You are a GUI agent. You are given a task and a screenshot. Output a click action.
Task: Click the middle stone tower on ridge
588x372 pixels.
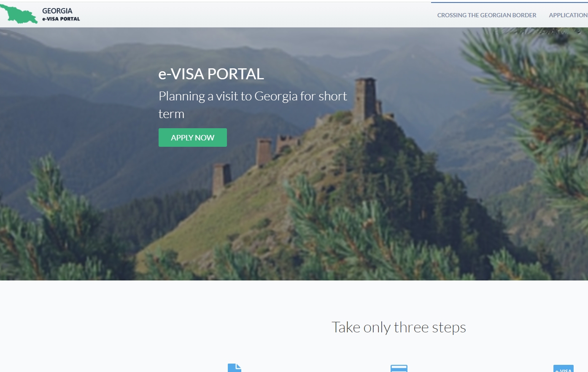pos(264,152)
